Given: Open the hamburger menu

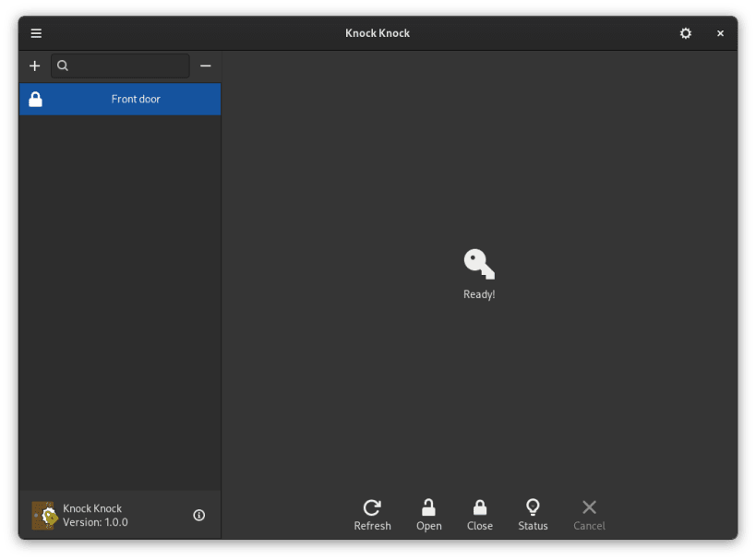Looking at the screenshot, I should 36,33.
